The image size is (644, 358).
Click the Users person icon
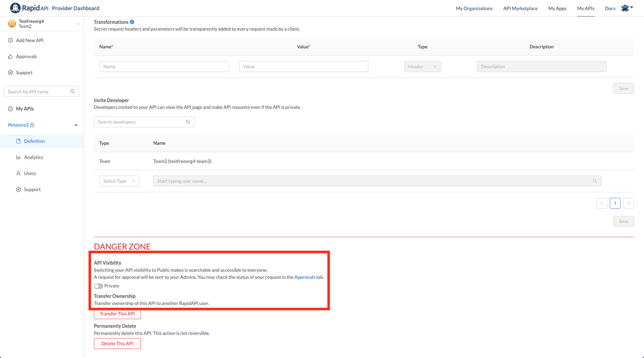coord(18,173)
